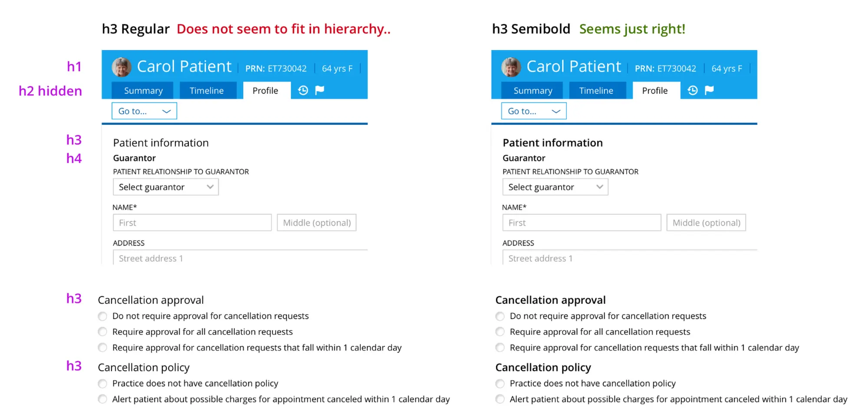The image size is (868, 420).
Task: Select the Profile tab in h3 Regular example
Action: click(x=266, y=91)
